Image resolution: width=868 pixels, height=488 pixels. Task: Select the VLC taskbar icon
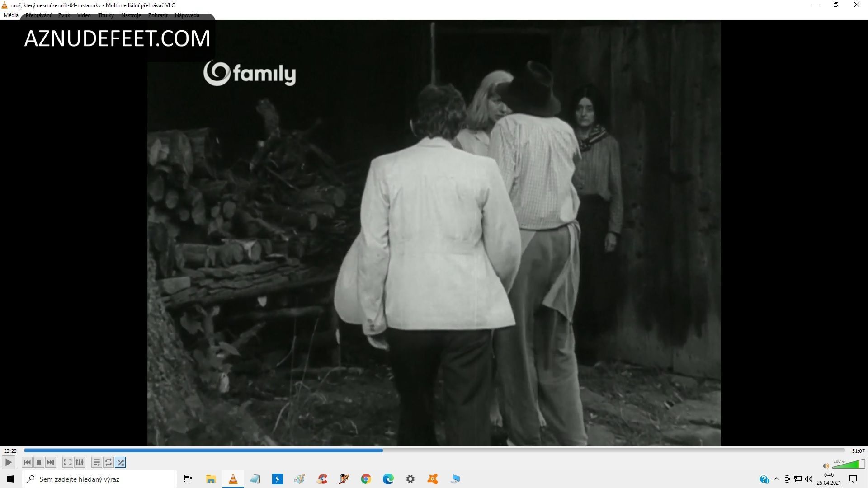pyautogui.click(x=233, y=479)
